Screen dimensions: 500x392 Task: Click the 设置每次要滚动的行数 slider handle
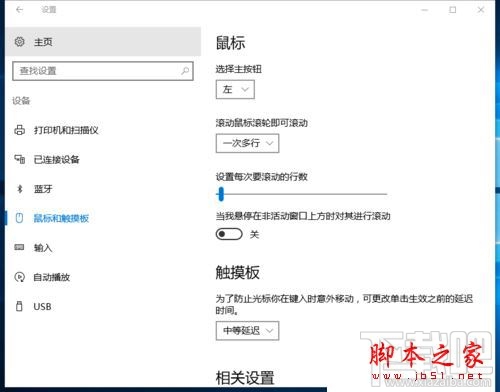pos(221,194)
